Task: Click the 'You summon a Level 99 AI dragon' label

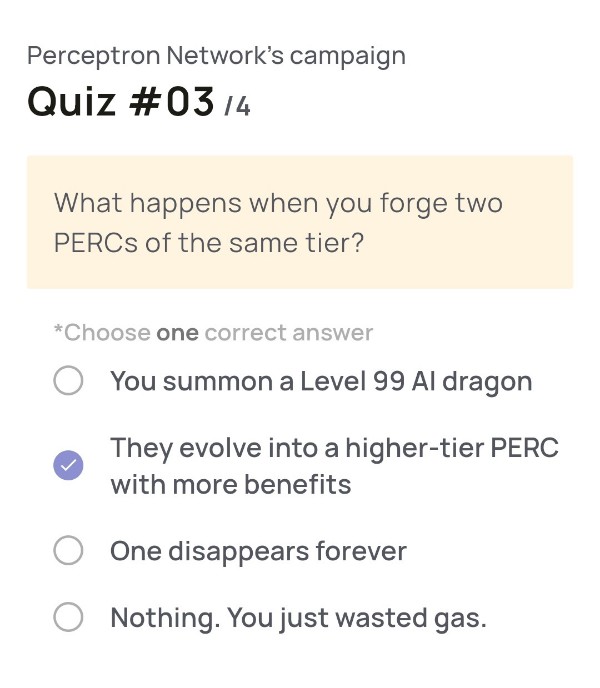Action: tap(321, 381)
